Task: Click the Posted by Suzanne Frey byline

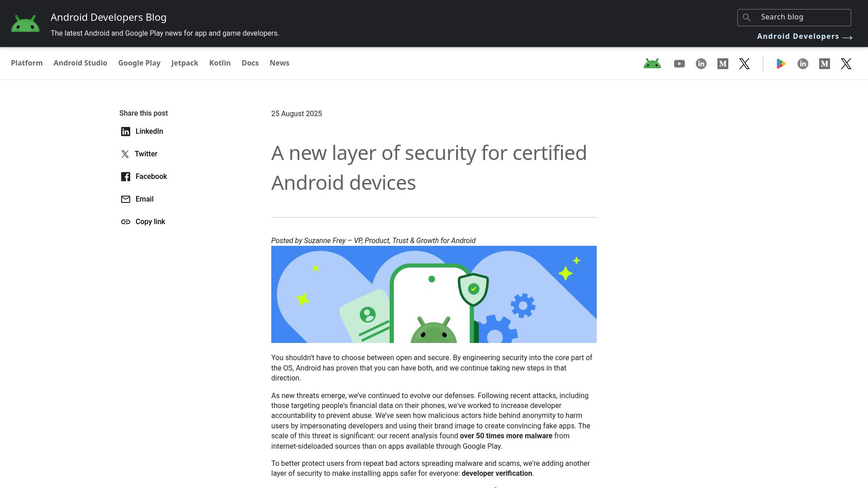Action: 373,241
